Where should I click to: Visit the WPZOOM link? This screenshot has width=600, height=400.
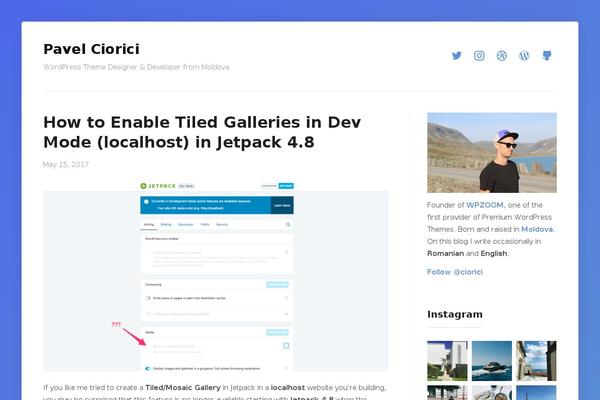pyautogui.click(x=485, y=205)
